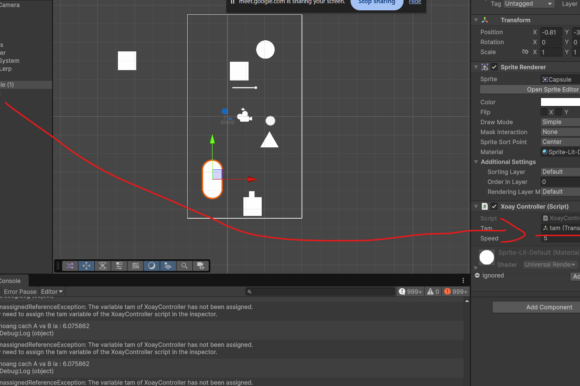This screenshot has height=386, width=580.
Task: Select the four-way move arrows toolbar icon
Action: (x=86, y=266)
